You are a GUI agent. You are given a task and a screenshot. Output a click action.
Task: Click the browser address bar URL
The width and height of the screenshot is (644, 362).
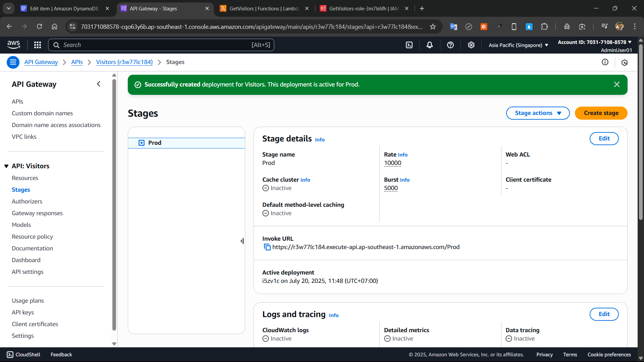[252, 26]
